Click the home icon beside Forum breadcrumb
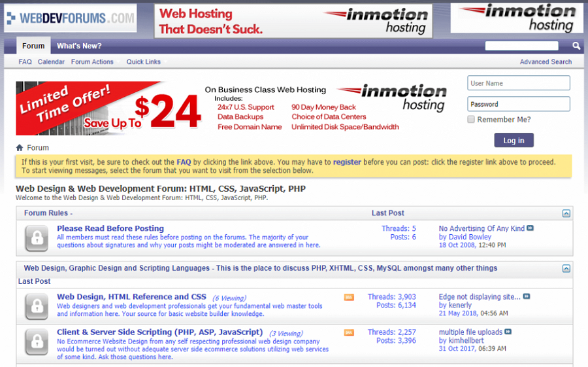This screenshot has height=367, width=588. point(20,148)
